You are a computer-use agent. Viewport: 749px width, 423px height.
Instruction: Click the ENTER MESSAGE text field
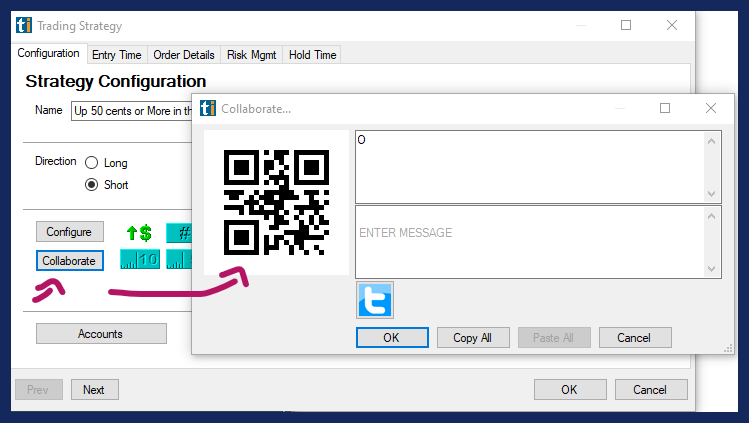click(x=530, y=241)
